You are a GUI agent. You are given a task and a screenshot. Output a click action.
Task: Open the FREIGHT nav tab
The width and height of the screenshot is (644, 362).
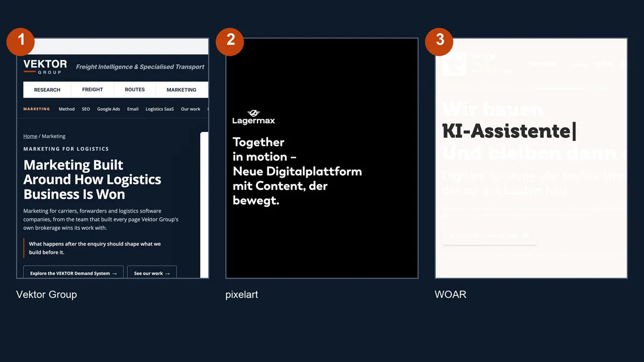coord(92,90)
